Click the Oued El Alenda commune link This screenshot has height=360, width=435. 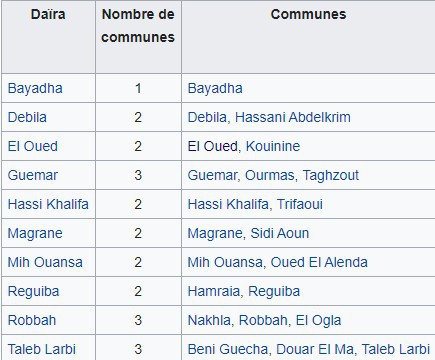(319, 262)
